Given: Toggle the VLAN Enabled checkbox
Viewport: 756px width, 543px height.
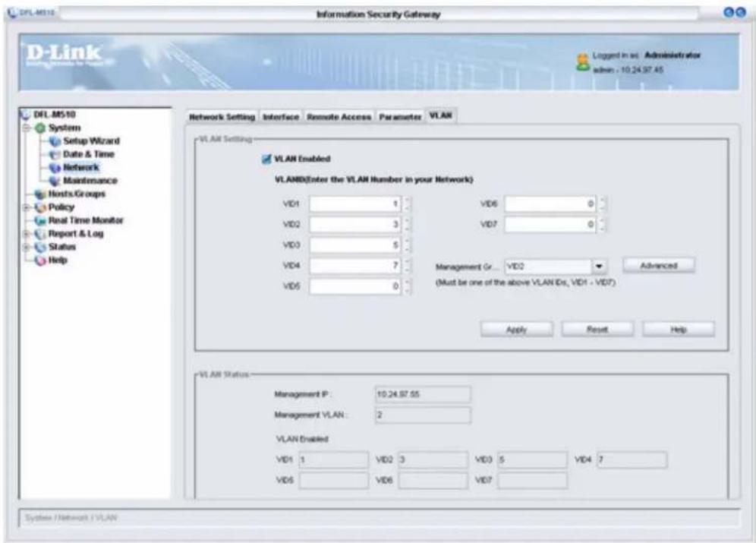Looking at the screenshot, I should [x=266, y=159].
